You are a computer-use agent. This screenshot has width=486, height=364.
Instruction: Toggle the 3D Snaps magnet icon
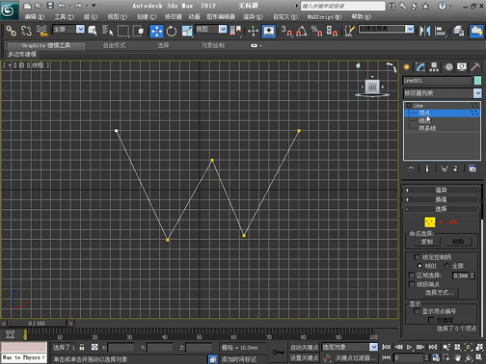pyautogui.click(x=286, y=31)
